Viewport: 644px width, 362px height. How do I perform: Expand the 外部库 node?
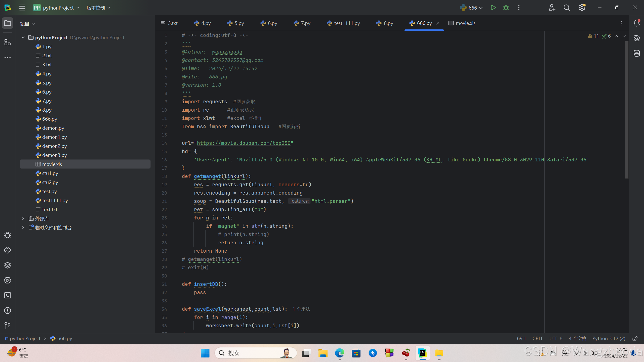tap(23, 218)
